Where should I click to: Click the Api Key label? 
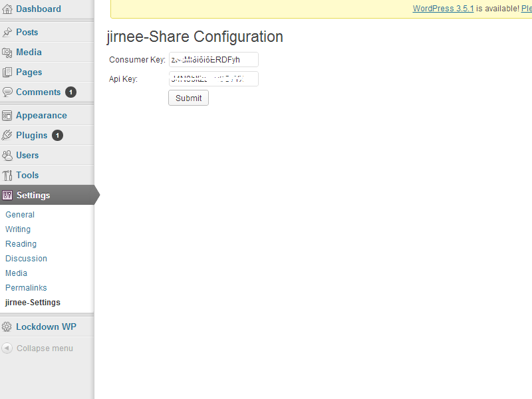point(123,79)
